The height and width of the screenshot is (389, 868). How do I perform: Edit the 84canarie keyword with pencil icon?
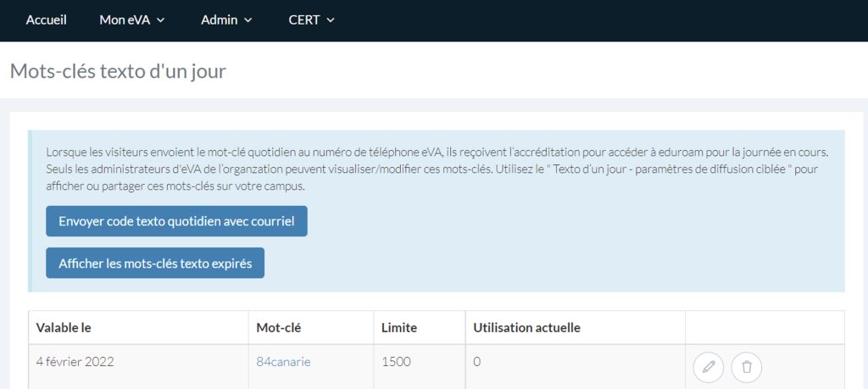(709, 367)
